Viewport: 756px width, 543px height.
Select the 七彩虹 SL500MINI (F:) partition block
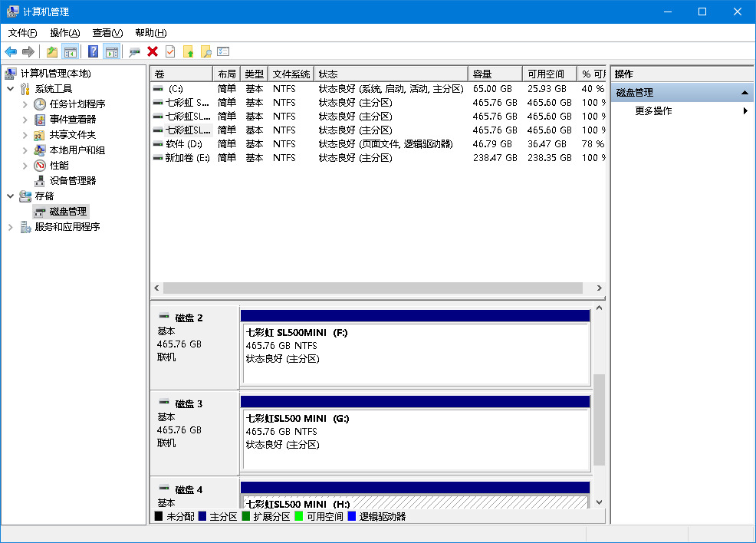415,354
